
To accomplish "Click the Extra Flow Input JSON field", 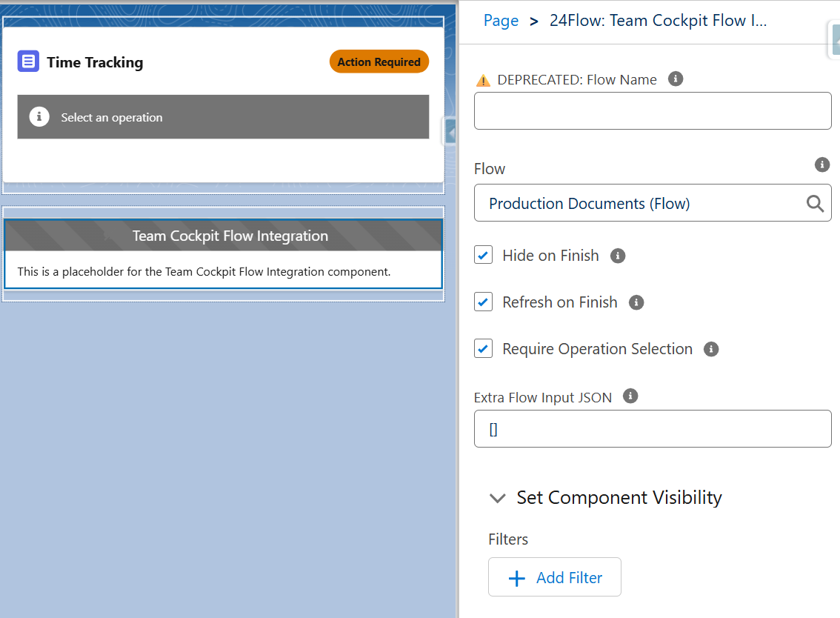I will click(x=653, y=429).
